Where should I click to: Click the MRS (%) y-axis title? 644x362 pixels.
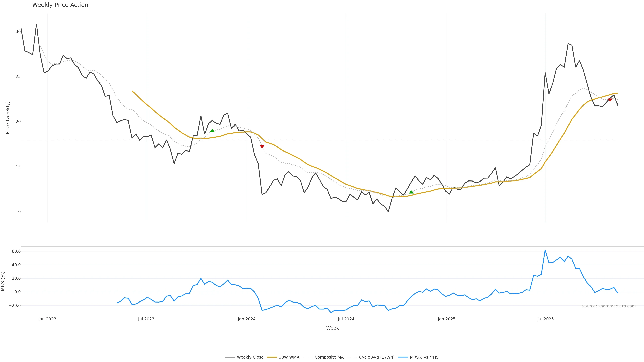[3, 281]
